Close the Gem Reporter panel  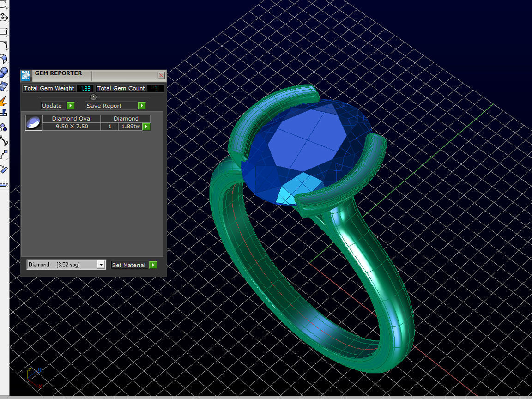click(x=161, y=75)
